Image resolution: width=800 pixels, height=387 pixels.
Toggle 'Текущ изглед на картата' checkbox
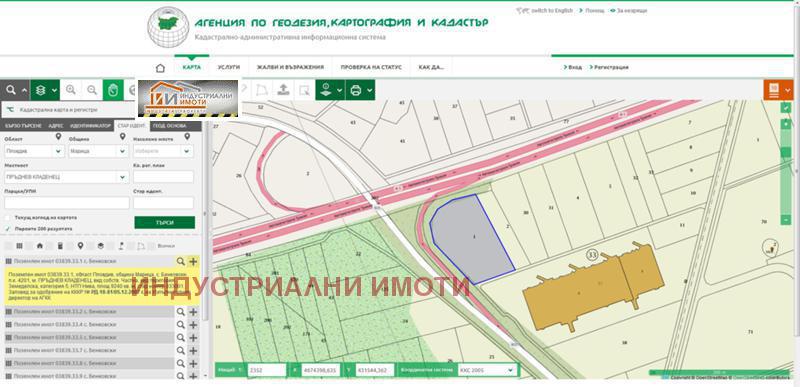[x=8, y=218]
